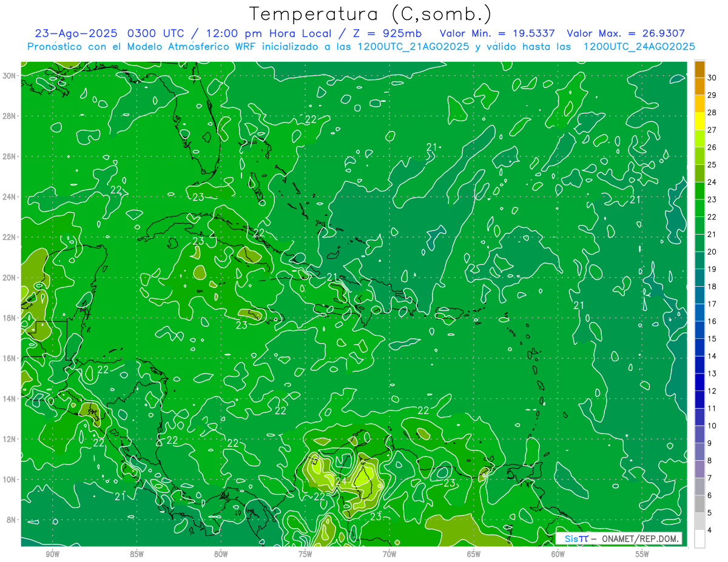Click the 14N latitude axis label

tap(10, 398)
